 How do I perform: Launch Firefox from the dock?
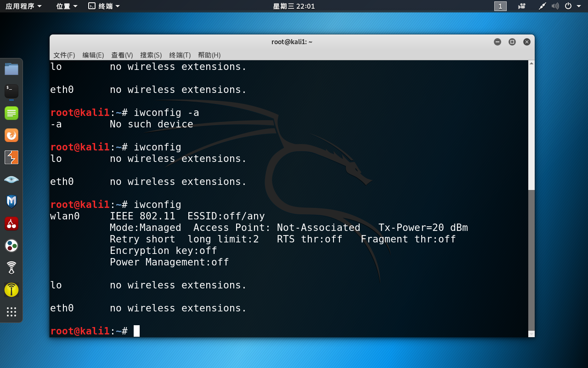(11, 135)
